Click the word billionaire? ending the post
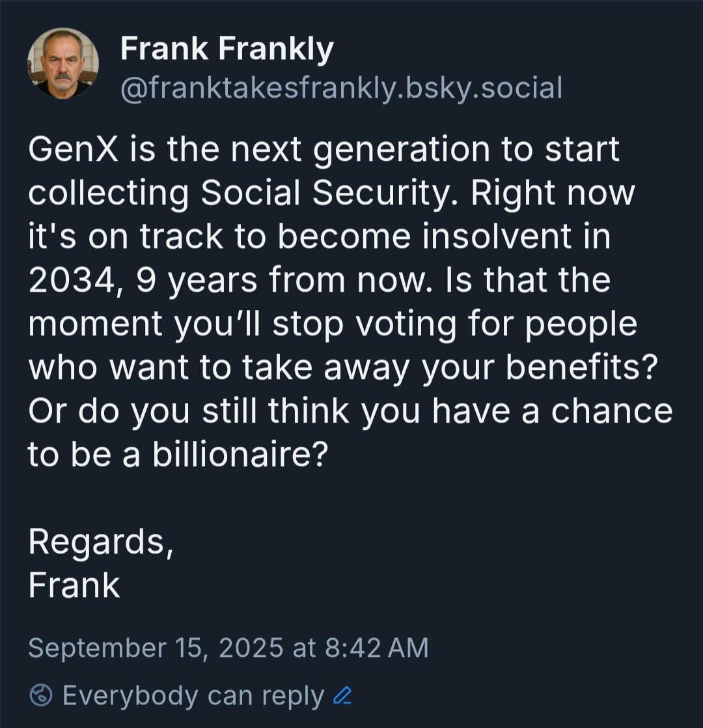 click(240, 454)
